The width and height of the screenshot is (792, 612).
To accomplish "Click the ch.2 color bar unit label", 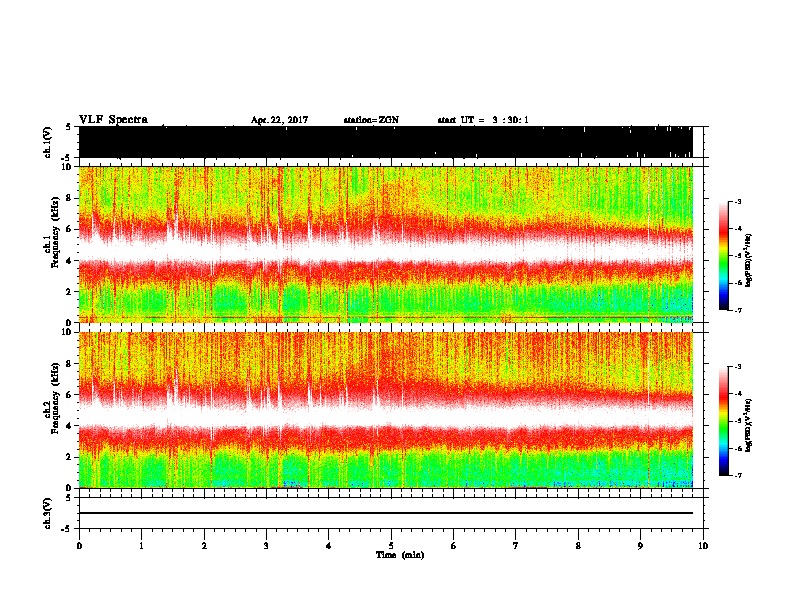I will click(749, 425).
